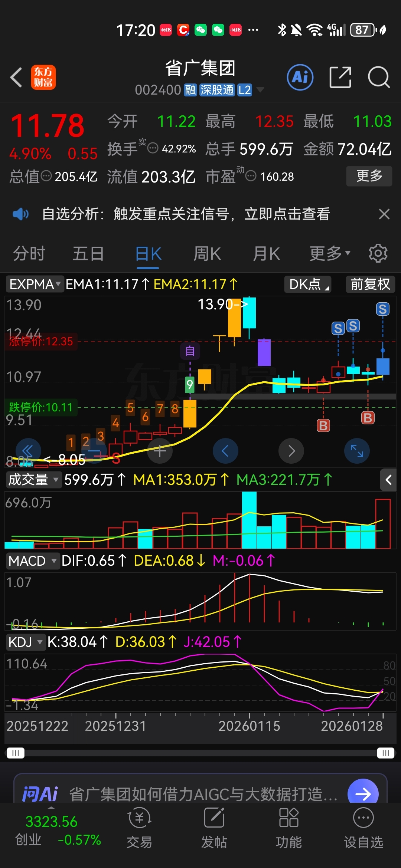Open the 功能 grid icon
The width and height of the screenshot is (401, 868).
click(289, 818)
